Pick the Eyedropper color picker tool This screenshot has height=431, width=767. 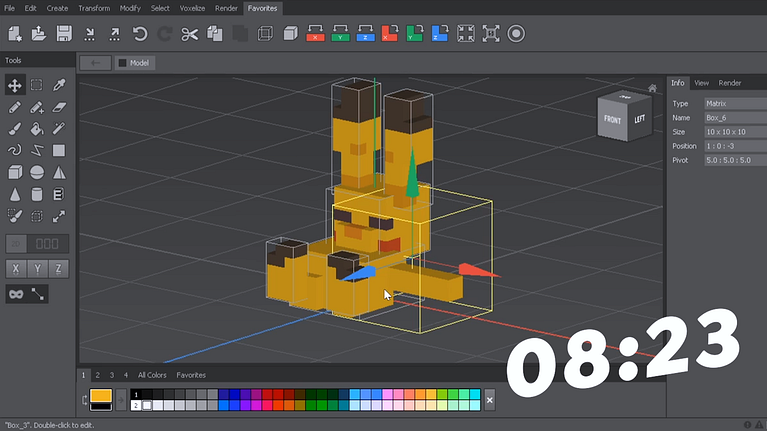(x=59, y=86)
